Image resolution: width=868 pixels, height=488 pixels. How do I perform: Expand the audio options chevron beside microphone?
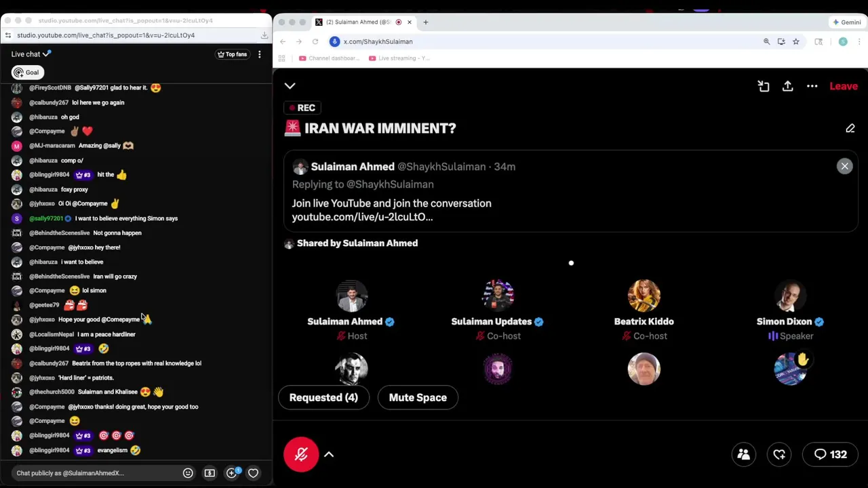click(x=329, y=454)
